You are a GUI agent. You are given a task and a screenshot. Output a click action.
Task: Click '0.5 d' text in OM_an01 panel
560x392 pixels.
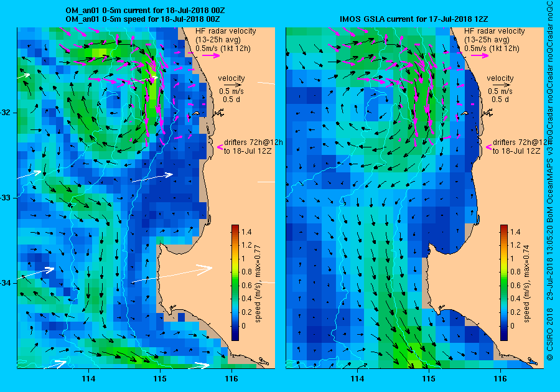point(231,100)
